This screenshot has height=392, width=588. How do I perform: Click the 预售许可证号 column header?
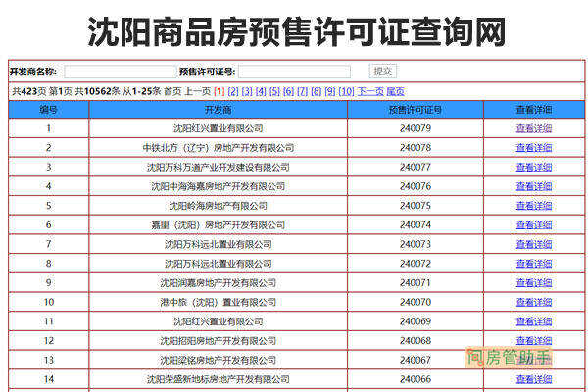coord(416,110)
